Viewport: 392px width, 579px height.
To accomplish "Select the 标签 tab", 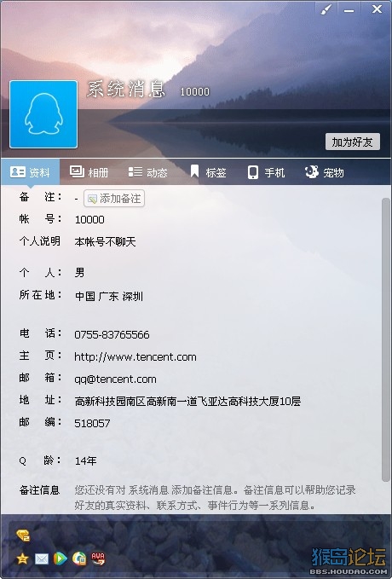I will click(208, 172).
